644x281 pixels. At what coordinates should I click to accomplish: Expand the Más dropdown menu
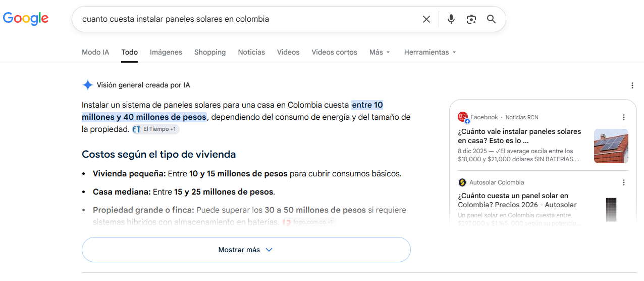[x=380, y=52]
